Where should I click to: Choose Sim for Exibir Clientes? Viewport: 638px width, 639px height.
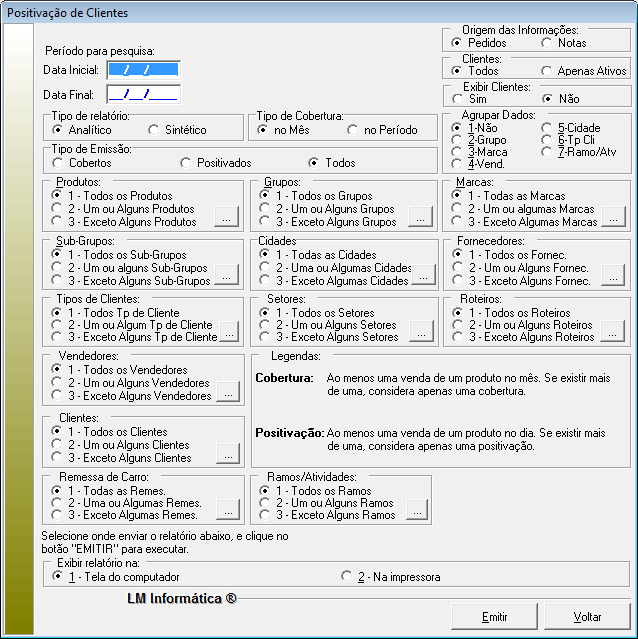pyautogui.click(x=457, y=99)
